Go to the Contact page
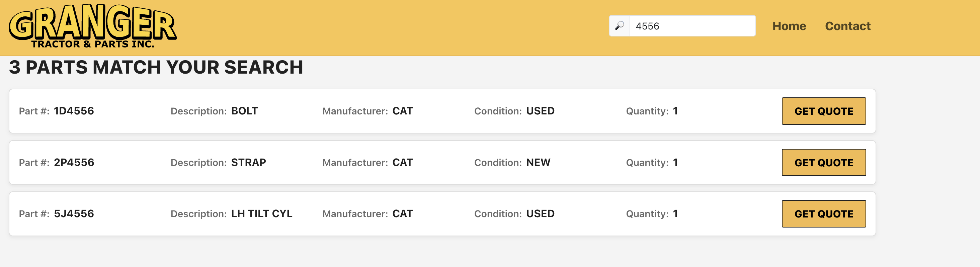The height and width of the screenshot is (267, 980). (x=847, y=26)
